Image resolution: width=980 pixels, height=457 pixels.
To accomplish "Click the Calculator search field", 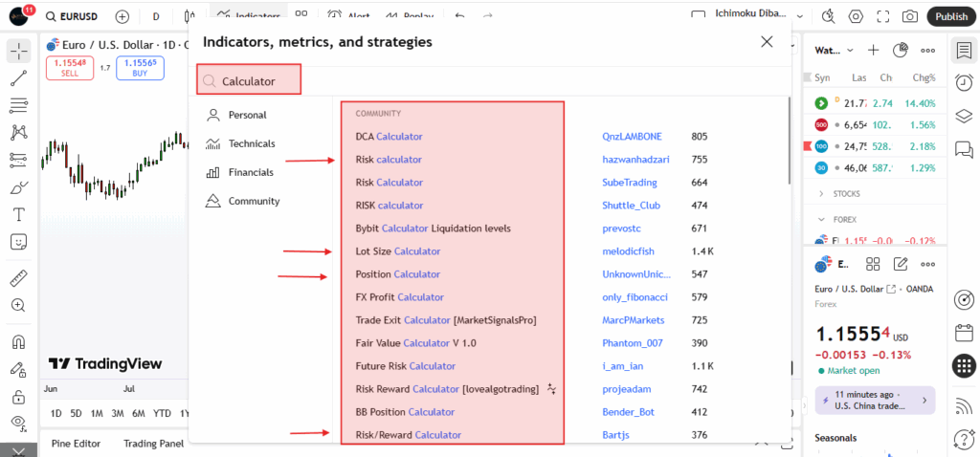I will coord(249,81).
